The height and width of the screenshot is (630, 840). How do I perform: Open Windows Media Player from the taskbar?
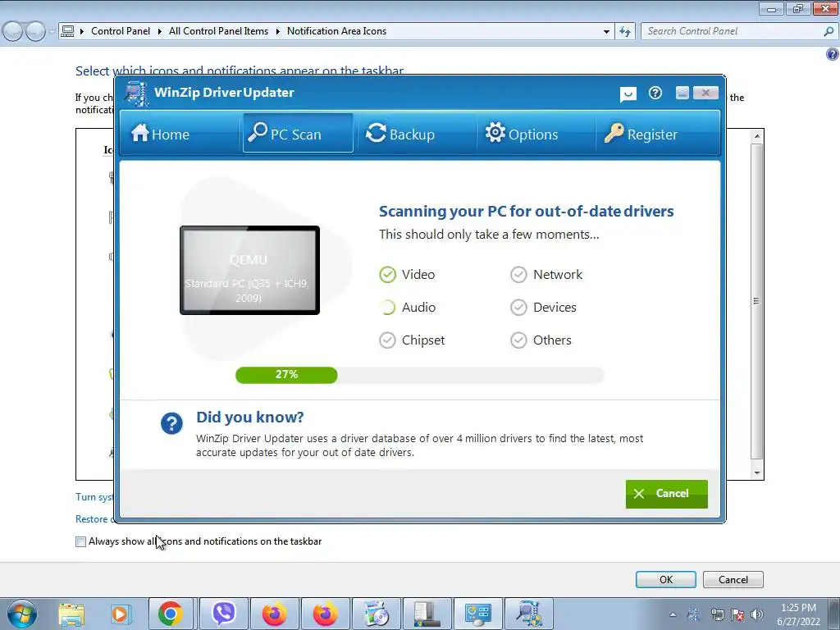(121, 614)
